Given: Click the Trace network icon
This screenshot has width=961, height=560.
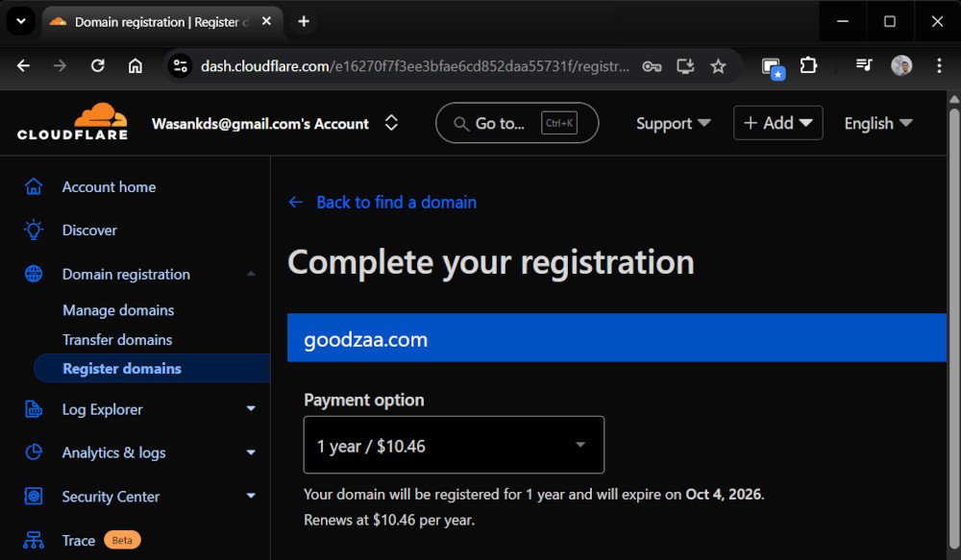Looking at the screenshot, I should [x=34, y=540].
